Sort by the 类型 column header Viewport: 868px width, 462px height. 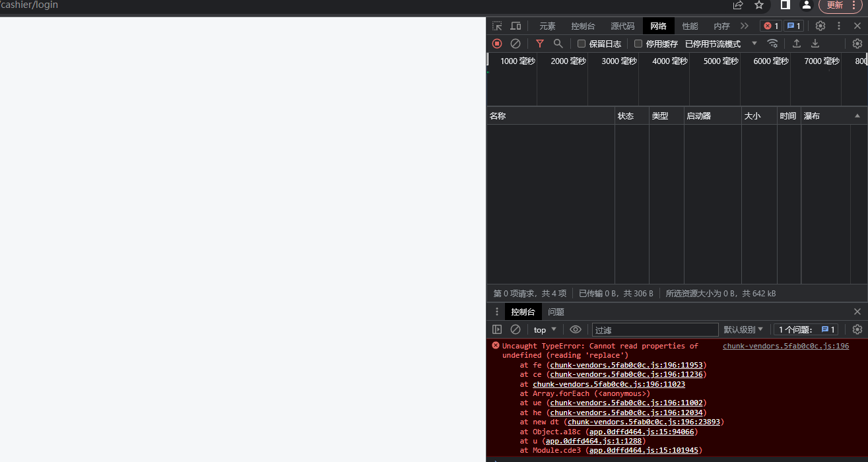click(667, 115)
